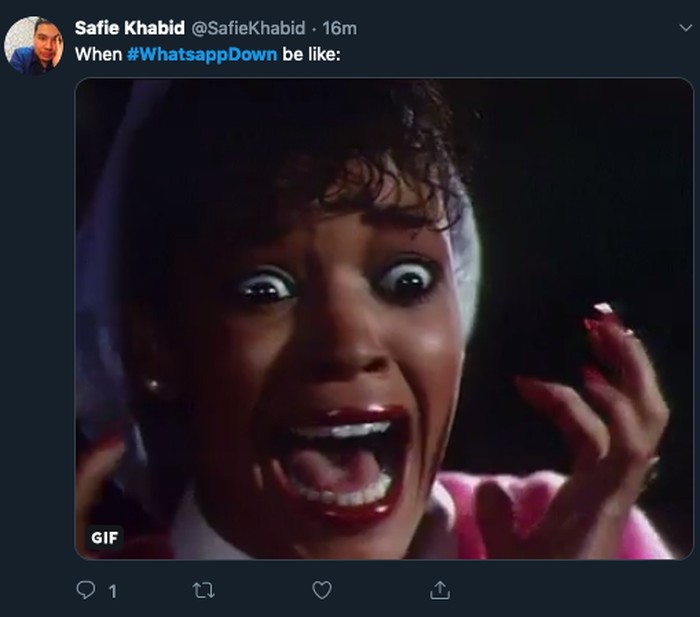
Task: Click the reply speech bubble icon
Action: [86, 591]
